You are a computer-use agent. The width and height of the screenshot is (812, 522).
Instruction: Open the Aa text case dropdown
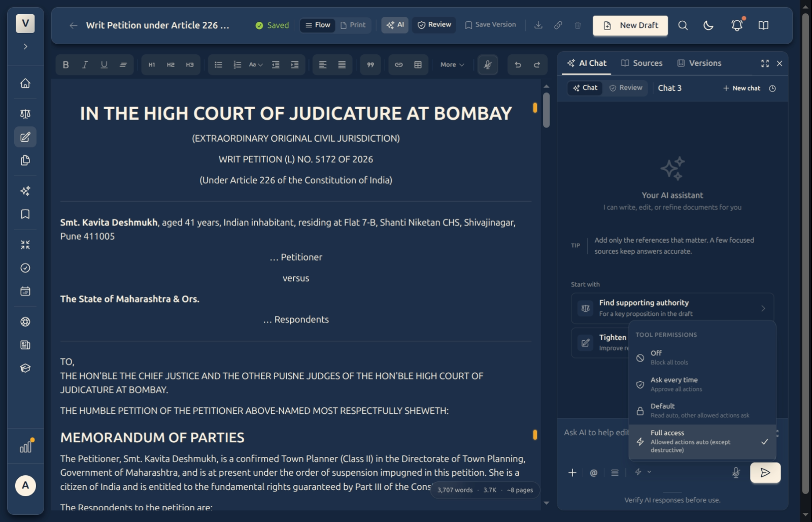tap(256, 64)
